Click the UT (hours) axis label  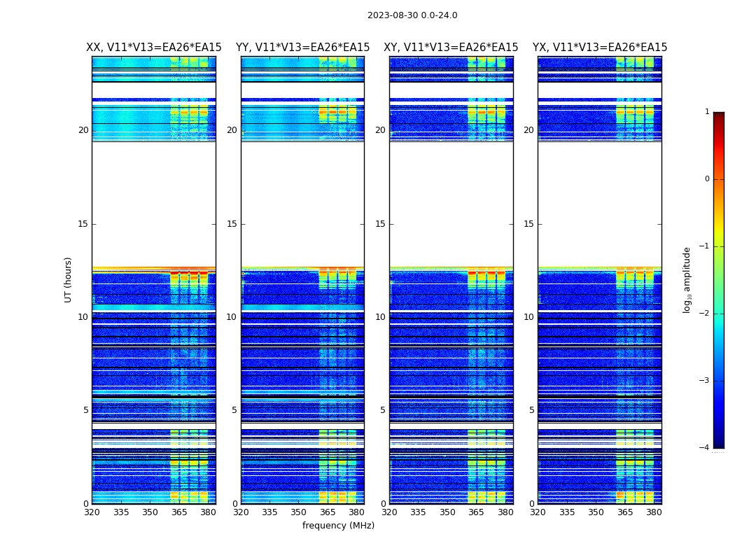click(x=68, y=280)
